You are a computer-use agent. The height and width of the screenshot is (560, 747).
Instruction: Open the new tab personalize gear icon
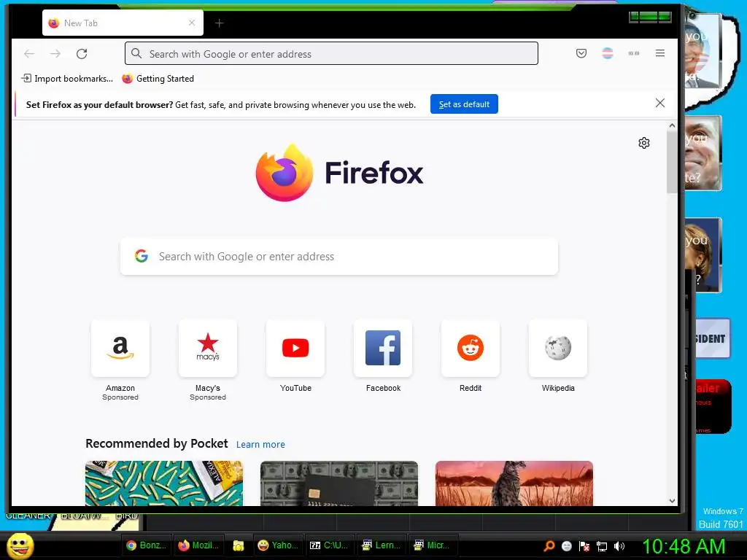pos(644,143)
